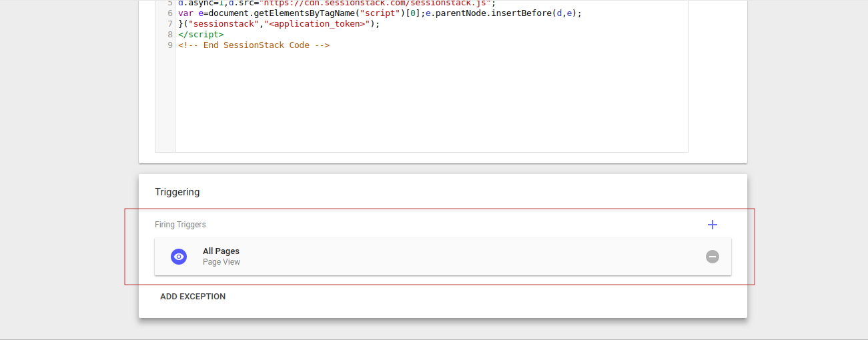This screenshot has height=340, width=868.
Task: Click ADD EXCEPTION
Action: pos(193,297)
